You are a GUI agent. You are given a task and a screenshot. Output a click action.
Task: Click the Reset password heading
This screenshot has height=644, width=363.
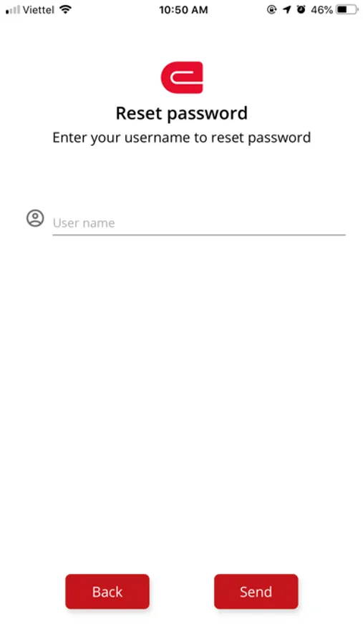point(182,113)
